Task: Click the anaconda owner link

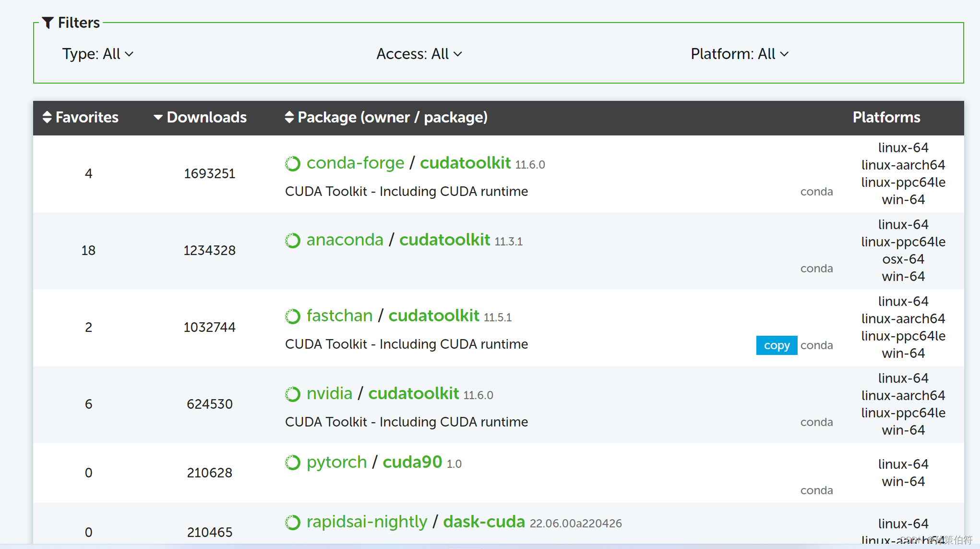Action: tap(345, 240)
